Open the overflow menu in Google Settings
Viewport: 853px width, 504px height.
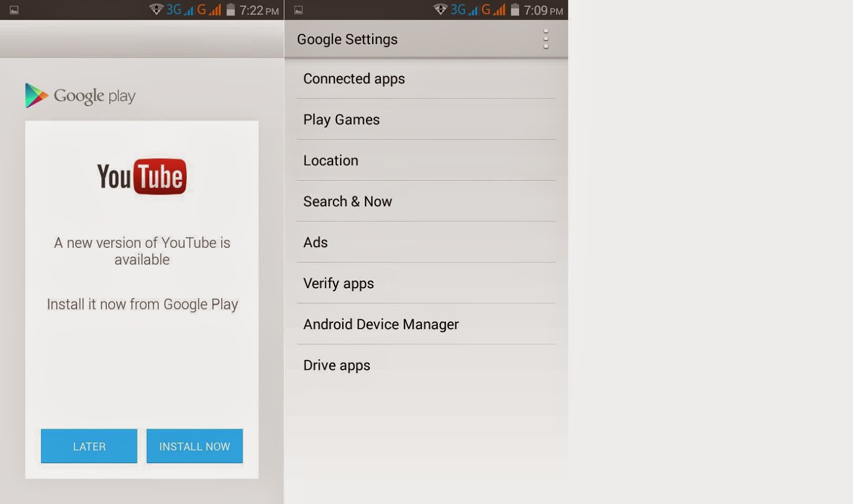click(x=546, y=39)
